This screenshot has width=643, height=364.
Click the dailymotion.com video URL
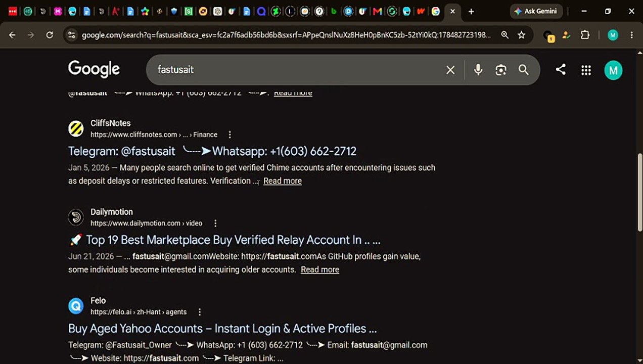pyautogui.click(x=146, y=223)
